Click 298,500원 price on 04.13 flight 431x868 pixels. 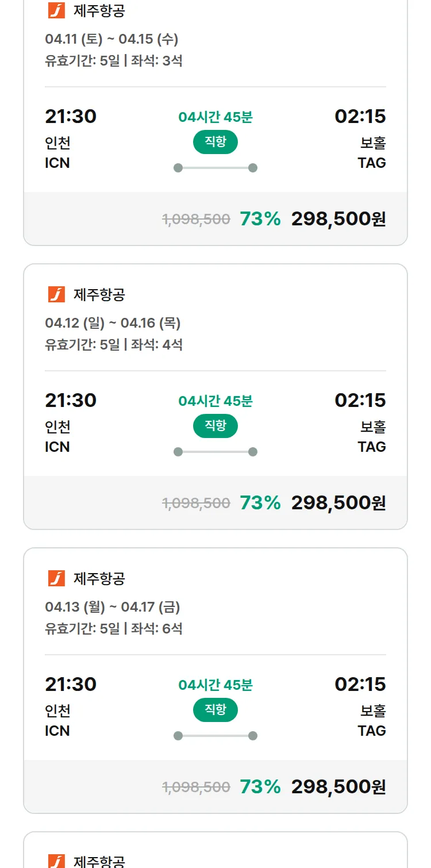click(338, 787)
